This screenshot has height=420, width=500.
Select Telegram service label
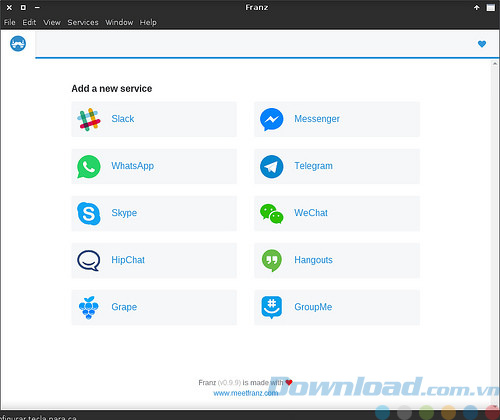point(313,166)
